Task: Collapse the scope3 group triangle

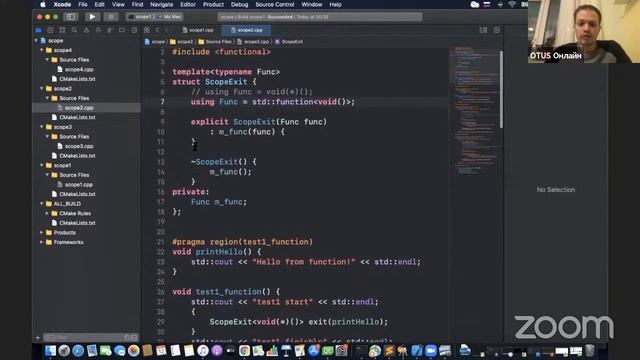Action: click(42, 127)
